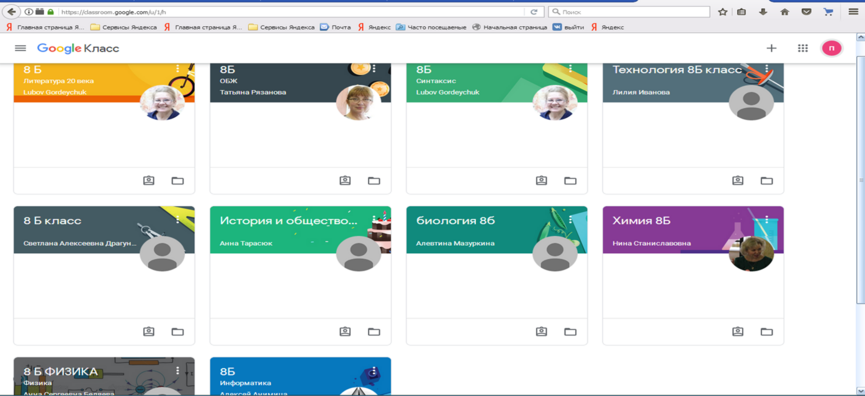Open three-dot menu on Информатика card
Image resolution: width=865 pixels, height=396 pixels.
374,371
